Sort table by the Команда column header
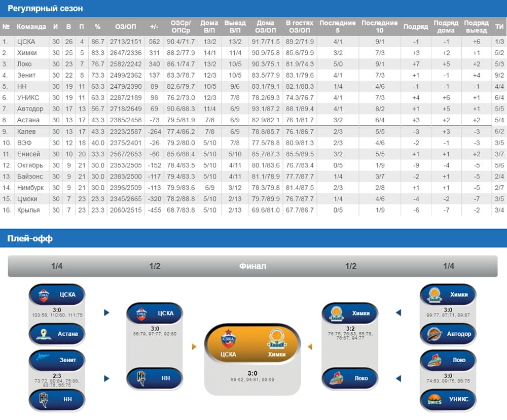Image resolution: width=507 pixels, height=420 pixels. 31,27
